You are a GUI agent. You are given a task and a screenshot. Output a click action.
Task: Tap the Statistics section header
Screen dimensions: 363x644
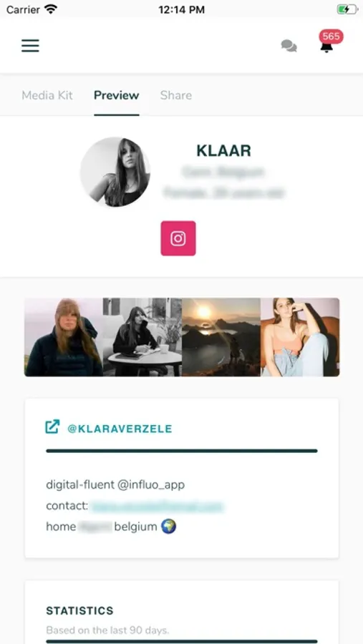click(x=79, y=611)
